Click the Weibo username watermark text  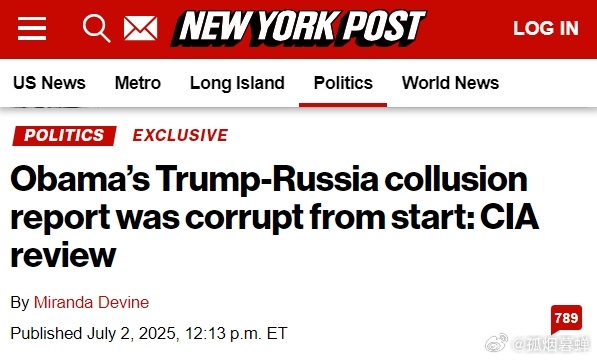551,345
